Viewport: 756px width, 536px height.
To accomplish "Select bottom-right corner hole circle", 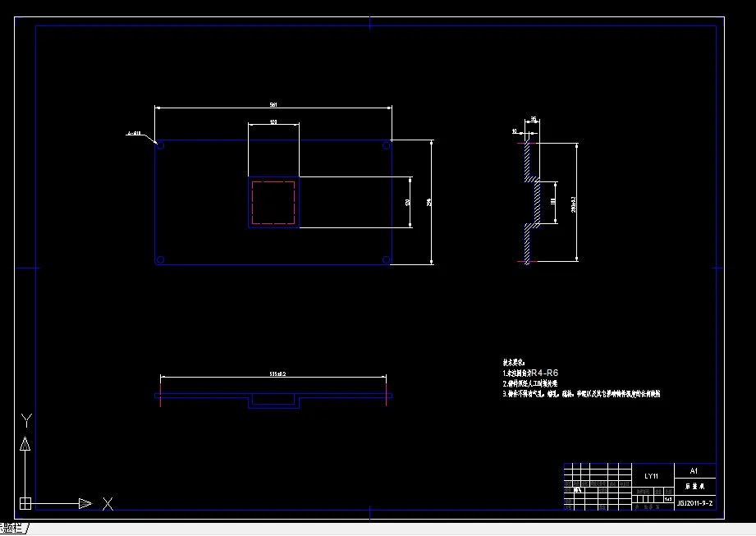I will [x=386, y=260].
